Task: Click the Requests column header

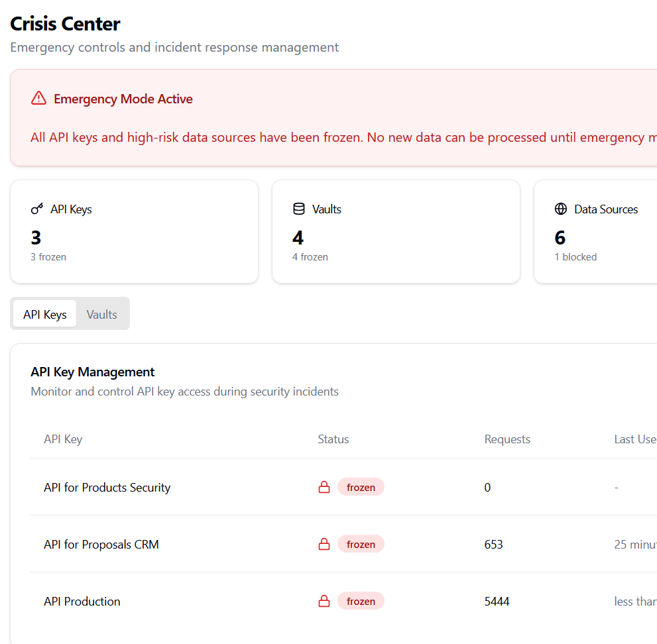Action: [507, 439]
